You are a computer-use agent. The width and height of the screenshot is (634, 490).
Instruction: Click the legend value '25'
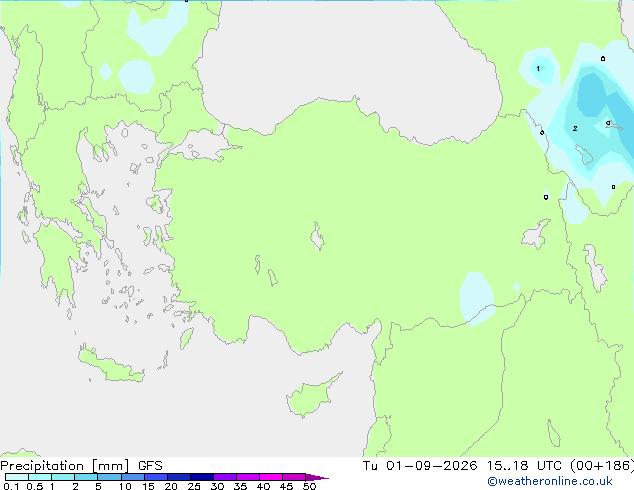coord(194,486)
